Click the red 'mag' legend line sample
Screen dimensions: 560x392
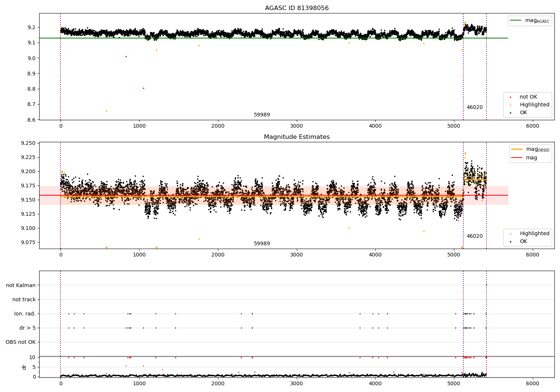[x=517, y=158]
